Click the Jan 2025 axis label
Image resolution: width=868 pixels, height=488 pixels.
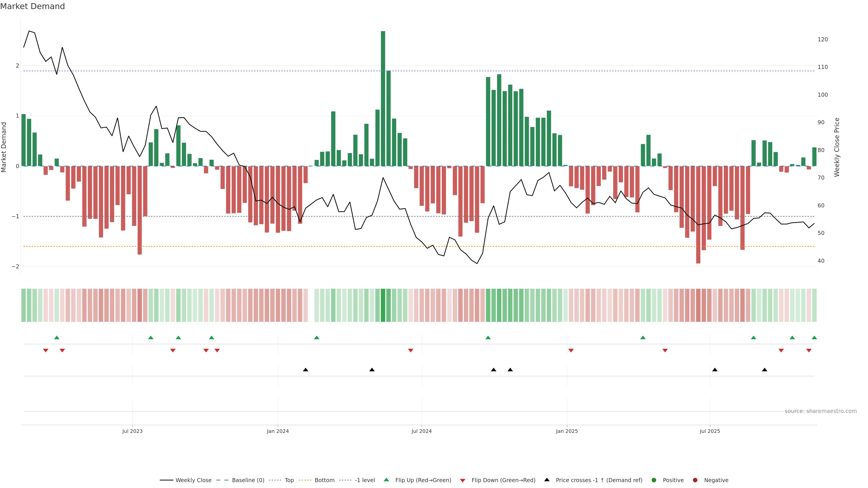point(567,431)
